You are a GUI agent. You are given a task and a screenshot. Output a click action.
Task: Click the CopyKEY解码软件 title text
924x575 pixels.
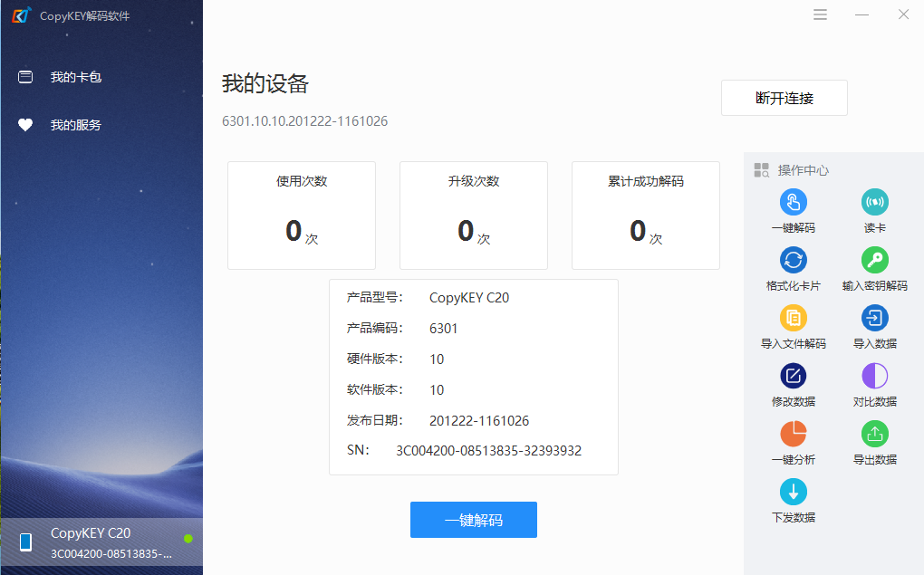pos(85,16)
